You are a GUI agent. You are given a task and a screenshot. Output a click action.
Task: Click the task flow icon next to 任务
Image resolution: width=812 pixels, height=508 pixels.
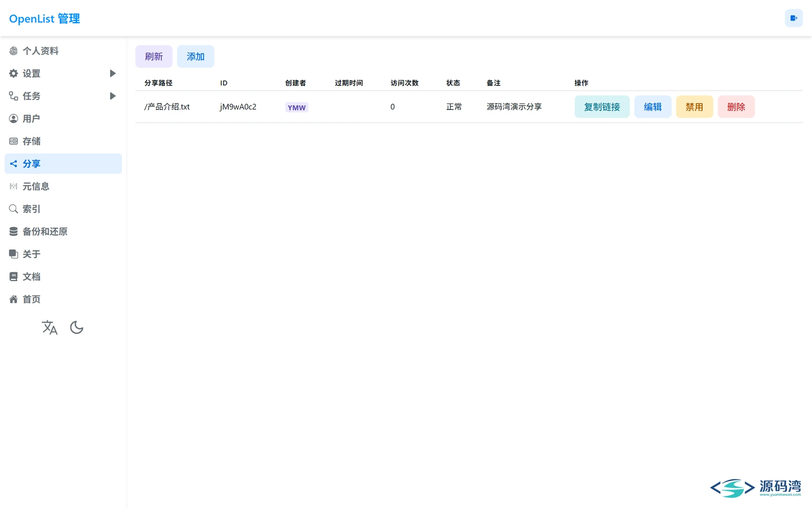(14, 96)
